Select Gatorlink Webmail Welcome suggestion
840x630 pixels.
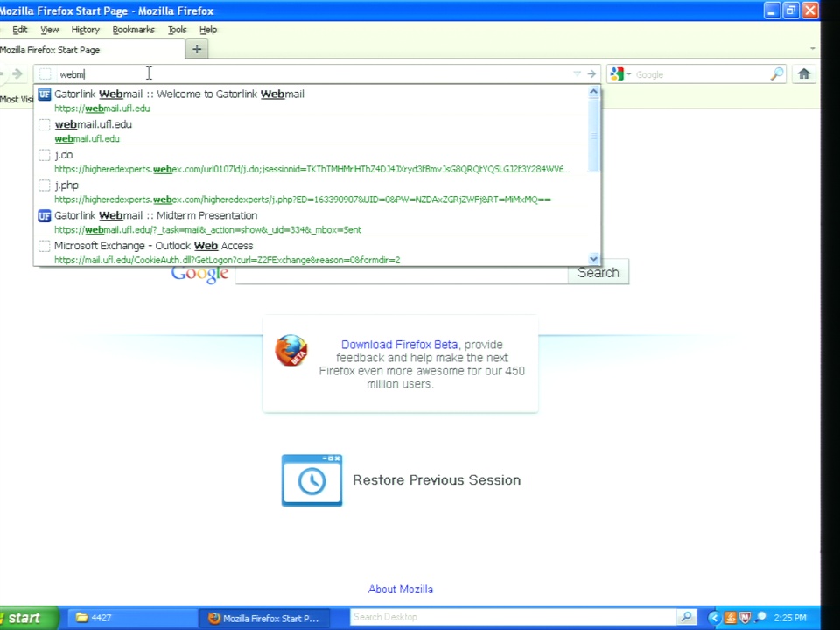coord(311,100)
